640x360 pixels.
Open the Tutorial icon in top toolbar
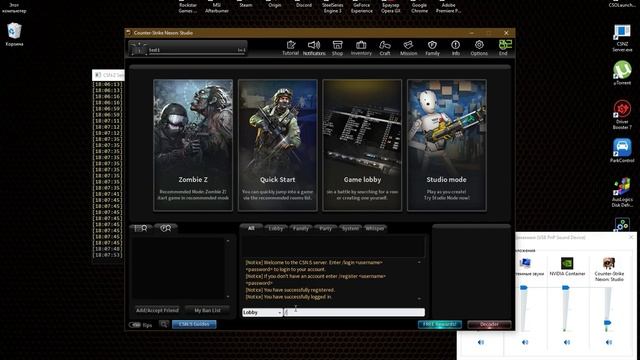[291, 48]
